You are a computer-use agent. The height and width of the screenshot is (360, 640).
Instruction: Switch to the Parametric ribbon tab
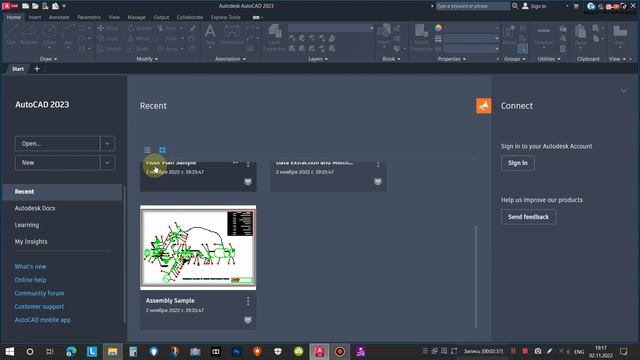[x=89, y=17]
